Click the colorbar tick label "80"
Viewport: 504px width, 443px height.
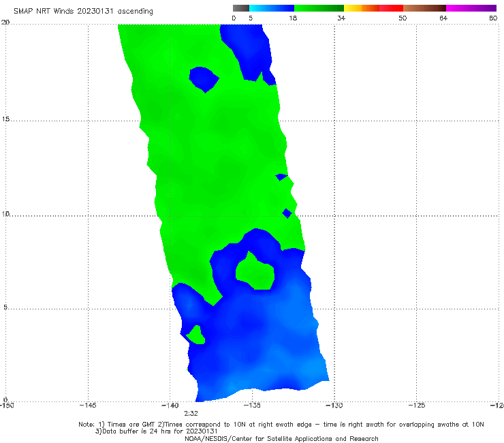493,18
